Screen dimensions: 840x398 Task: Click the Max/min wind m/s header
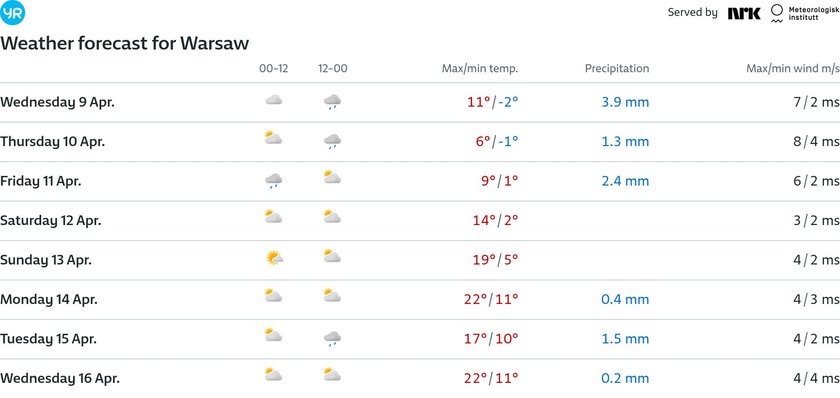793,69
